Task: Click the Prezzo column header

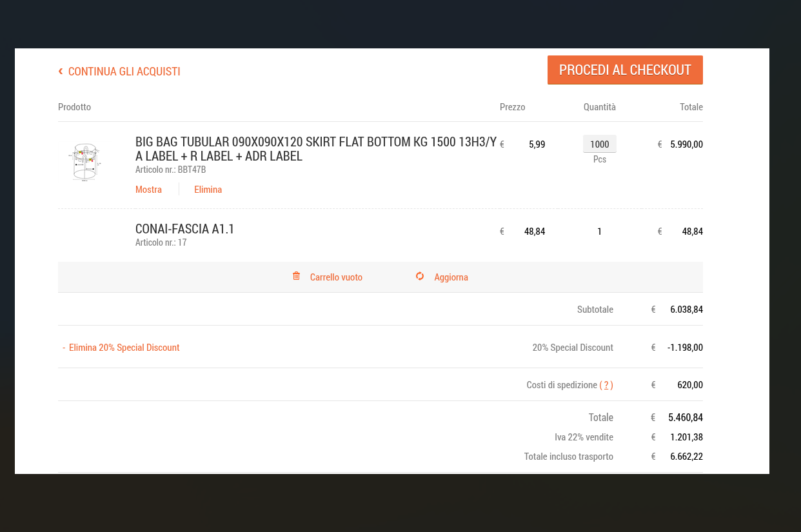Action: pos(512,107)
